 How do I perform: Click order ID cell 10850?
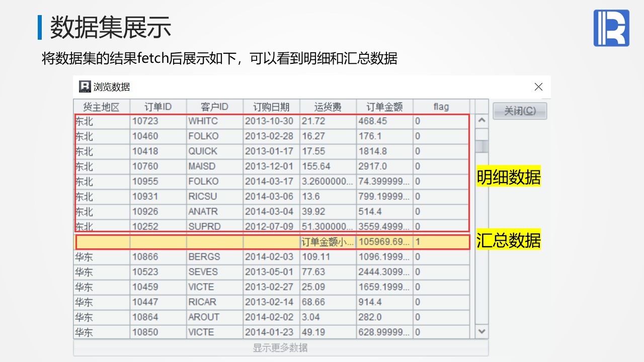point(158,332)
